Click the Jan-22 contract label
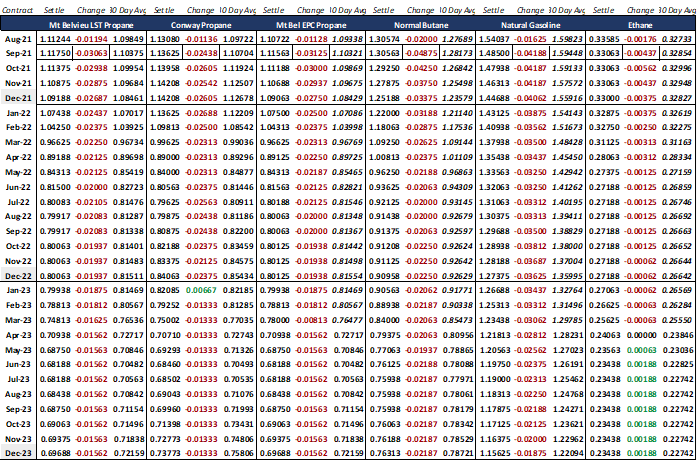The width and height of the screenshot is (697, 461). pos(18,113)
